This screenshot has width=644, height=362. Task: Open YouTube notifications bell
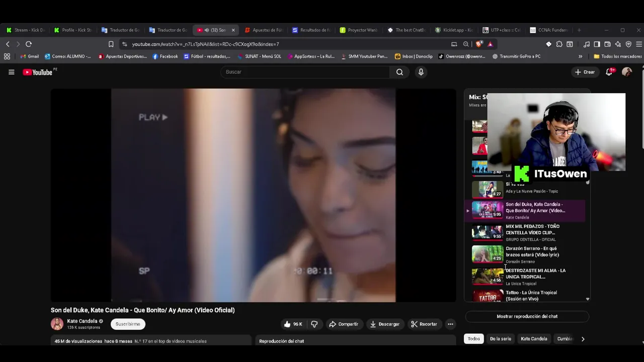(609, 72)
